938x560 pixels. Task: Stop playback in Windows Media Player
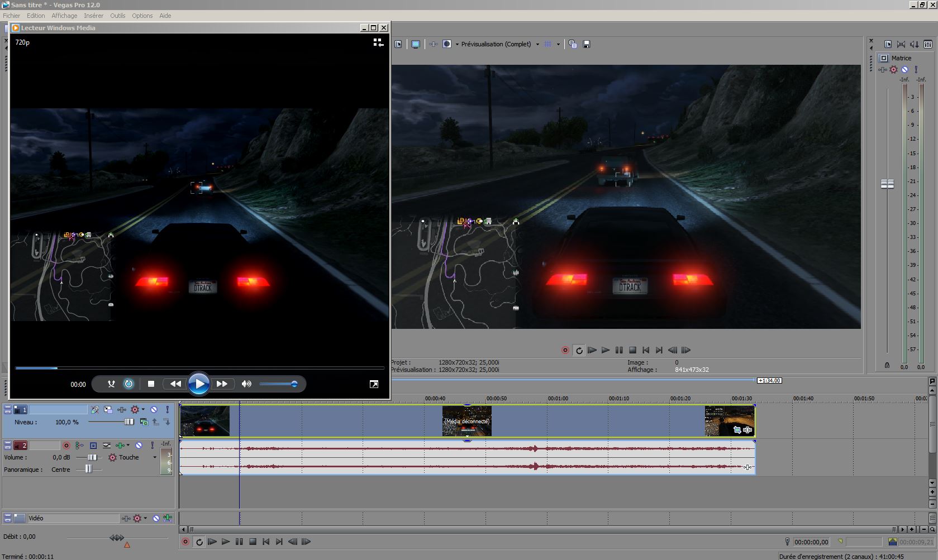(x=151, y=384)
